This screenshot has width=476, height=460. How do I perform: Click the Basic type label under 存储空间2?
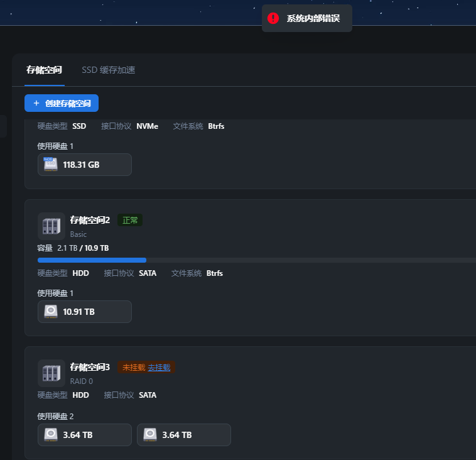tap(78, 234)
